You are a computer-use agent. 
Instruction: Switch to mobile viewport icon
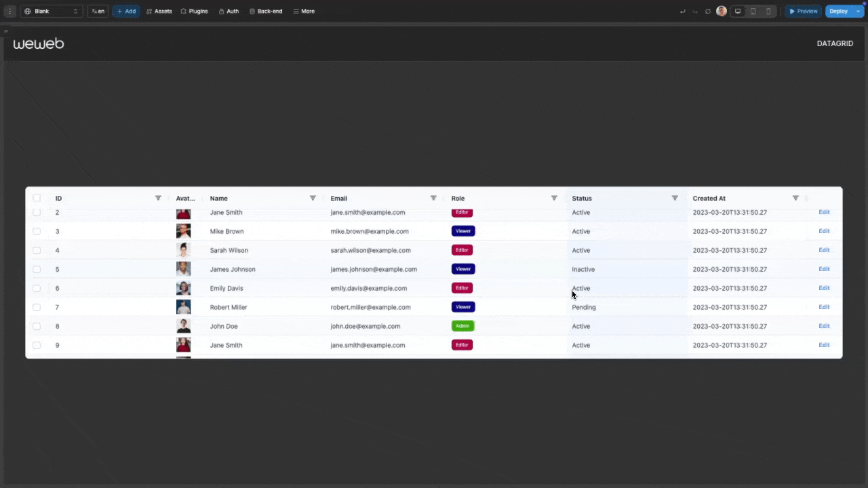click(x=768, y=12)
